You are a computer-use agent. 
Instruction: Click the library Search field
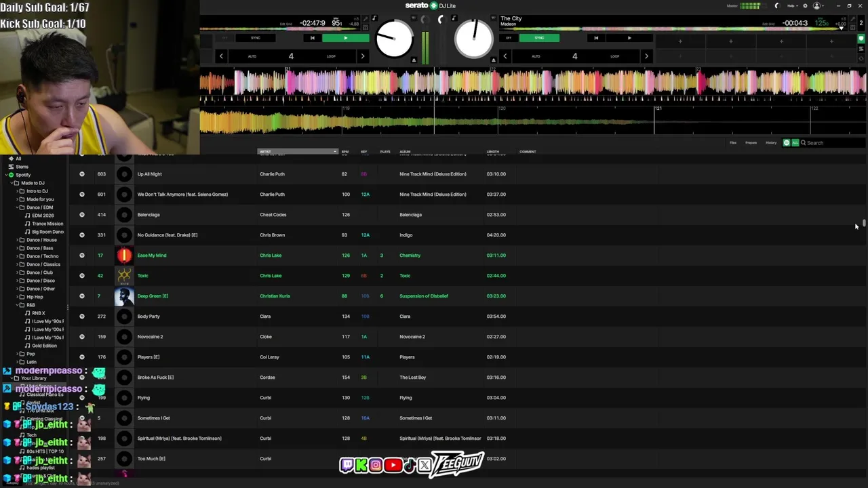pos(834,142)
